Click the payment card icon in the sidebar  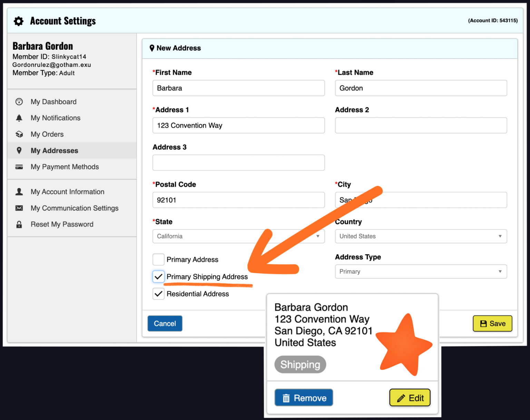[x=19, y=167]
